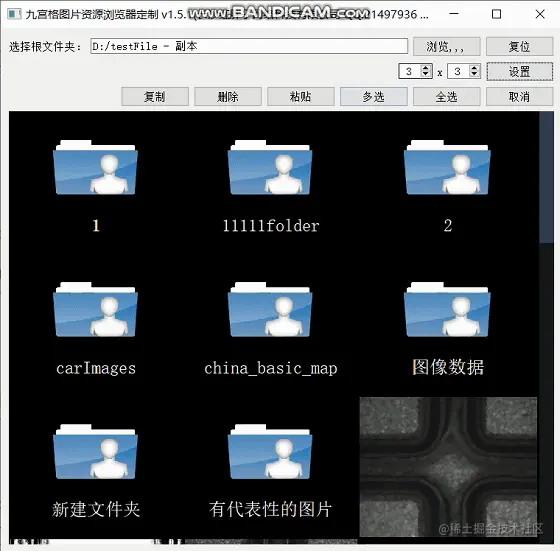Close the browser window
Image resolution: width=560 pixels, height=551 pixels.
tap(540, 14)
